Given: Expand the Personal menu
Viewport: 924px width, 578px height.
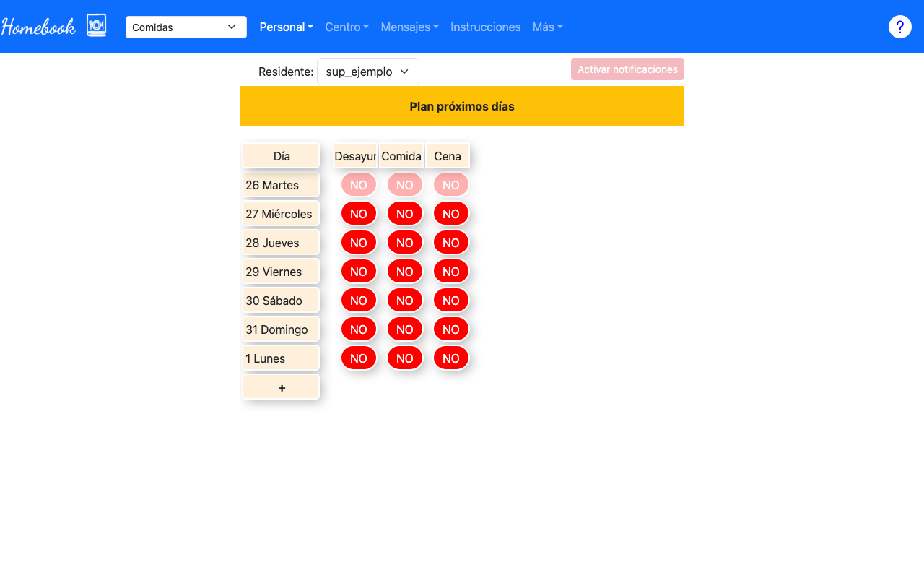Looking at the screenshot, I should (x=286, y=27).
